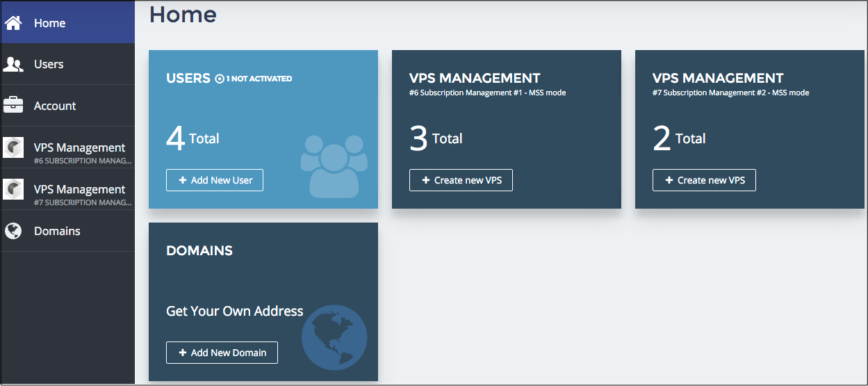868x386 pixels.
Task: Click the Users people icon in sidebar
Action: click(13, 65)
